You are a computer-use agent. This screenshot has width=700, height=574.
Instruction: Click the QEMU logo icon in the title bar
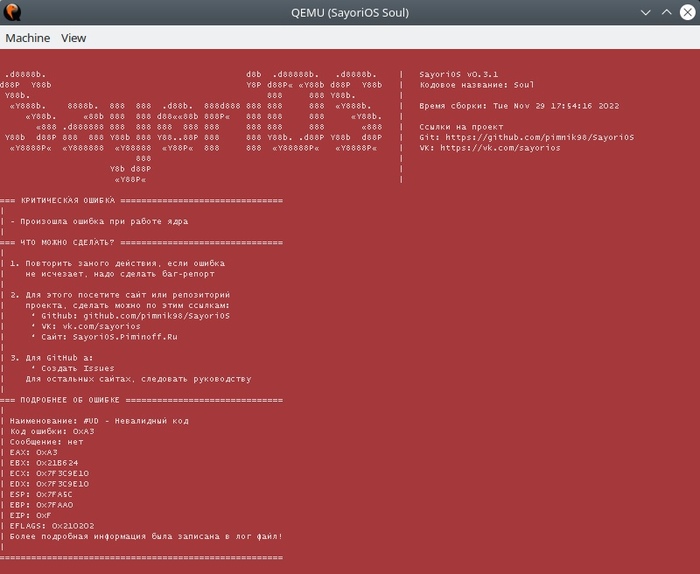[x=12, y=12]
